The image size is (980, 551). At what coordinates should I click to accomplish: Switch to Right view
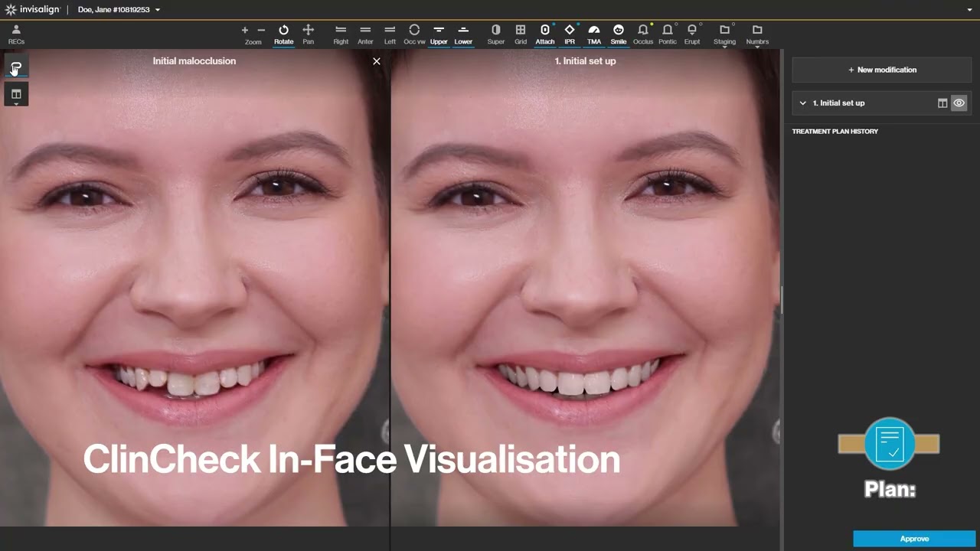341,34
